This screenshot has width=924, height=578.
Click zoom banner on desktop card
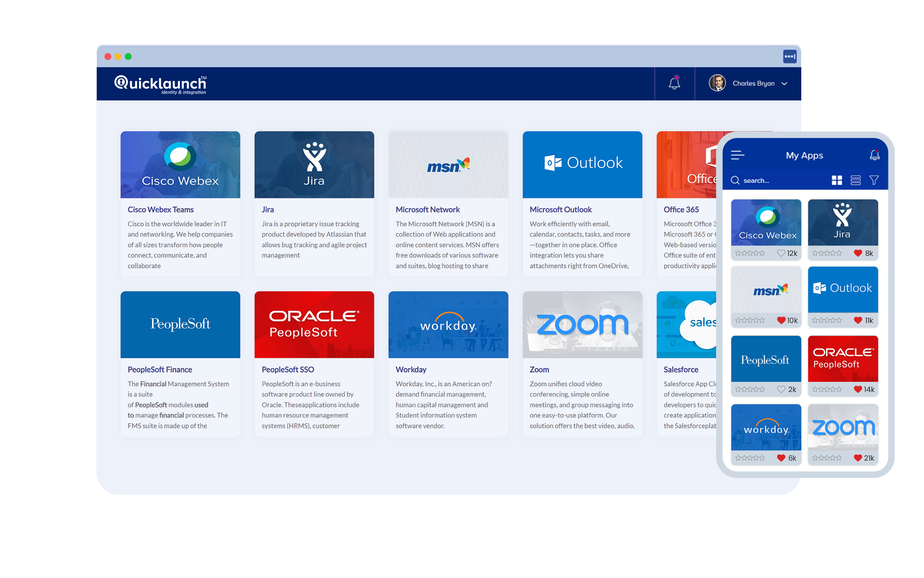(x=582, y=324)
